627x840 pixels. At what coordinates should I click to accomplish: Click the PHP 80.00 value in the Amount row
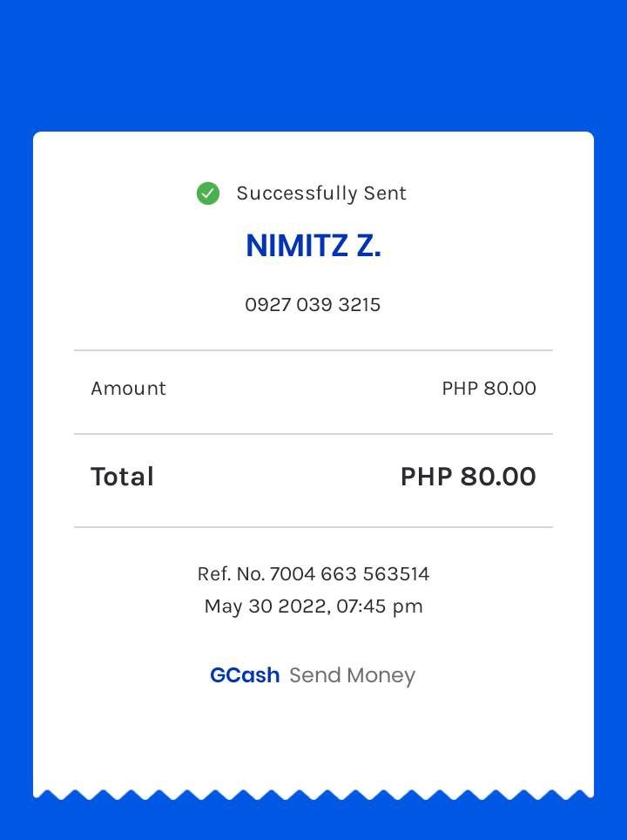489,389
